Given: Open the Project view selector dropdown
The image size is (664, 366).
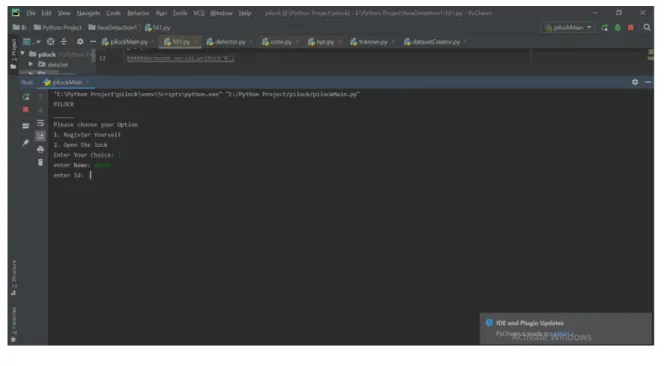Looking at the screenshot, I should pyautogui.click(x=31, y=42).
